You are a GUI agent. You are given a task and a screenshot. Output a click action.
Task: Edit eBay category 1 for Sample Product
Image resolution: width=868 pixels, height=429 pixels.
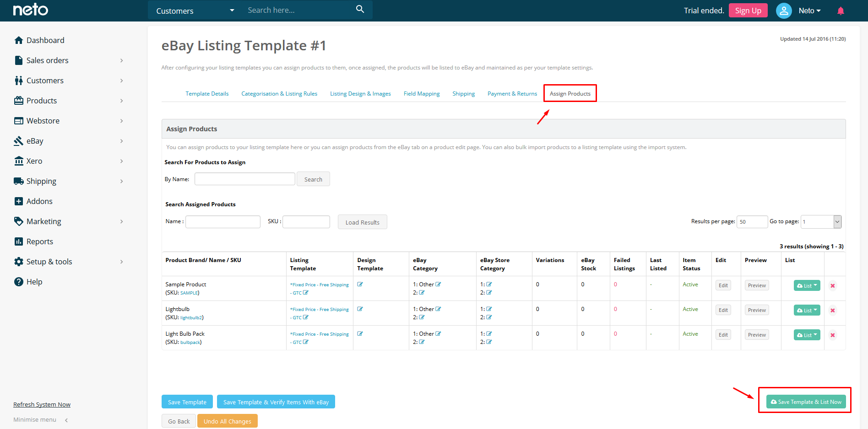point(438,284)
